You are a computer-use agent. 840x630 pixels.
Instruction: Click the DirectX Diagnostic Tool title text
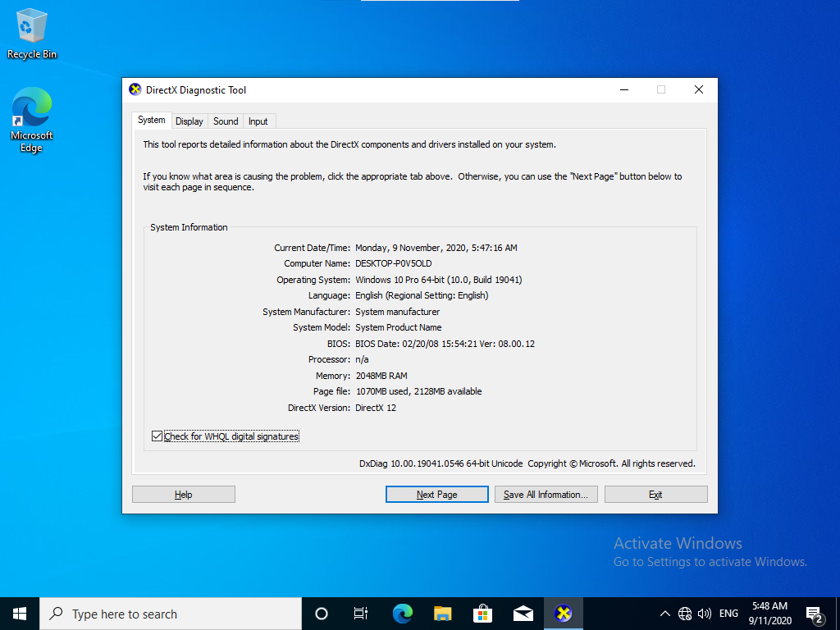click(x=196, y=90)
